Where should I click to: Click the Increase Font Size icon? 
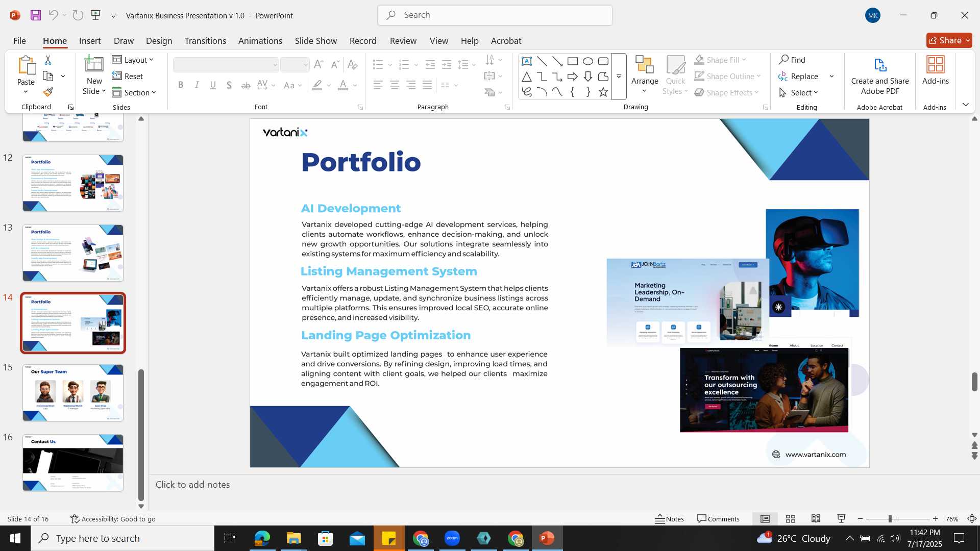point(318,65)
